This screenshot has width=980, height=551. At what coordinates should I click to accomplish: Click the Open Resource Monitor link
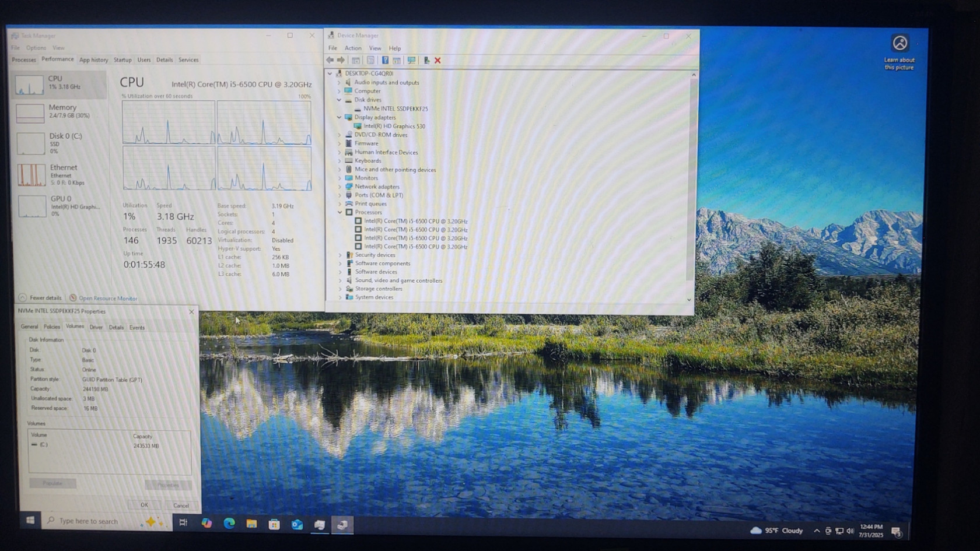(x=108, y=298)
